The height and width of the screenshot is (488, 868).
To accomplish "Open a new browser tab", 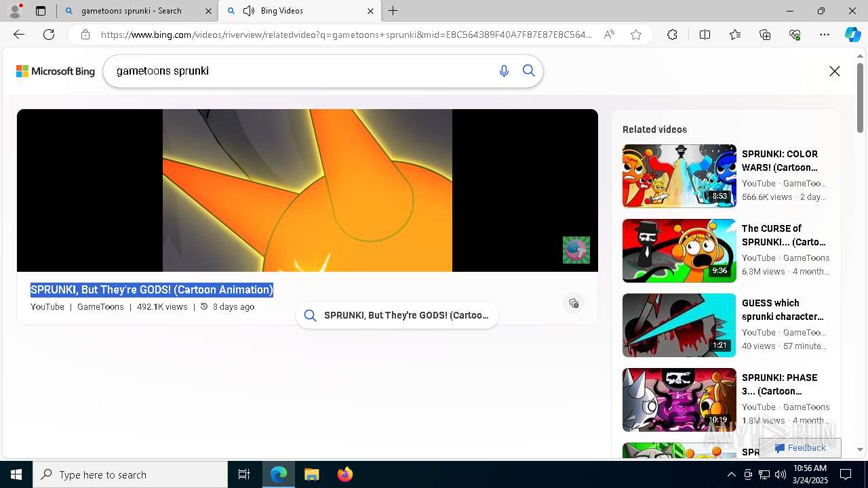I will click(x=393, y=11).
